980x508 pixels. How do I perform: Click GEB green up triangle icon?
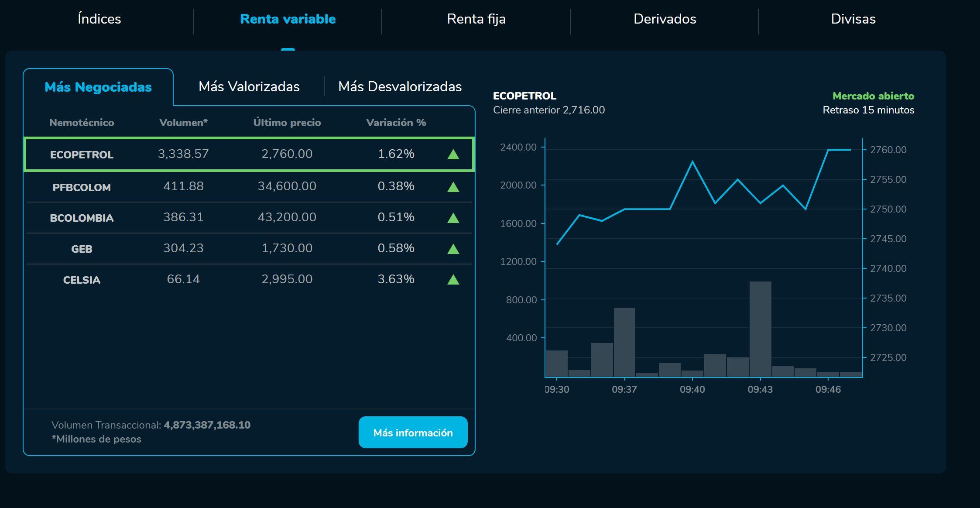453,249
